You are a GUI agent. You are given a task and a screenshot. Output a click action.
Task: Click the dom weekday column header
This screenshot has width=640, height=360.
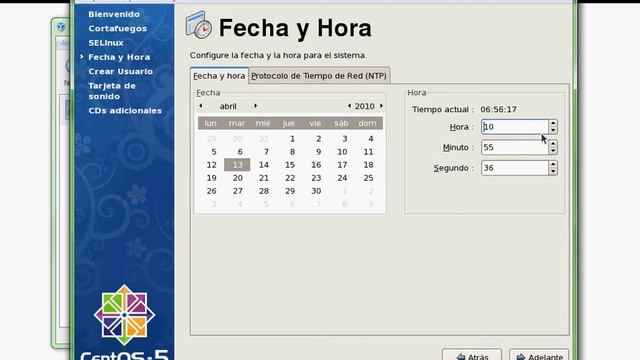(367, 123)
